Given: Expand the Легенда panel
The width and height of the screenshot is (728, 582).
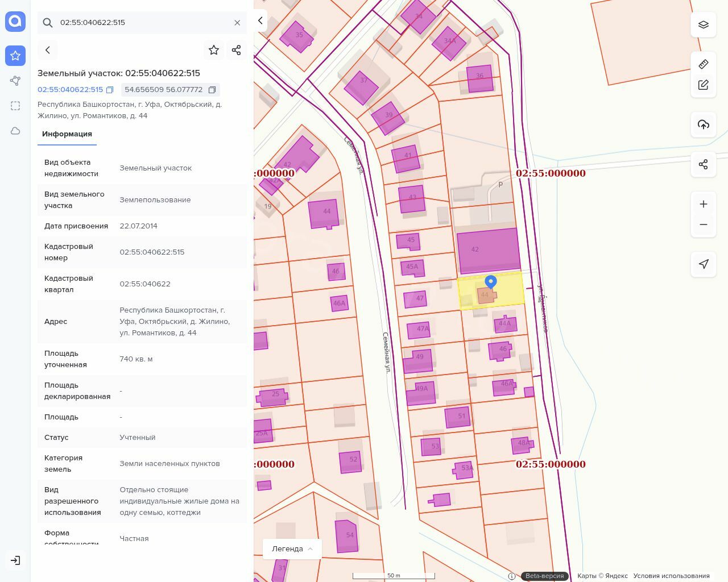Looking at the screenshot, I should coord(292,548).
